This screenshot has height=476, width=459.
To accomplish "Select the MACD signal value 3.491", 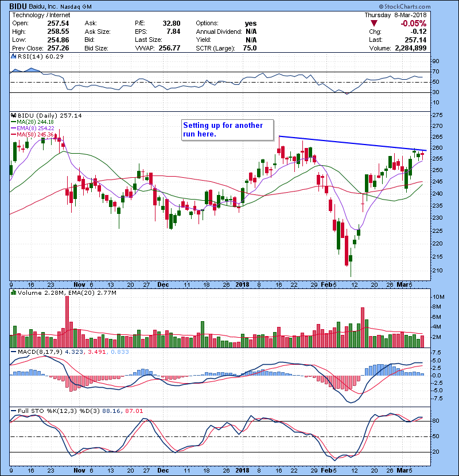I will click(x=97, y=352).
